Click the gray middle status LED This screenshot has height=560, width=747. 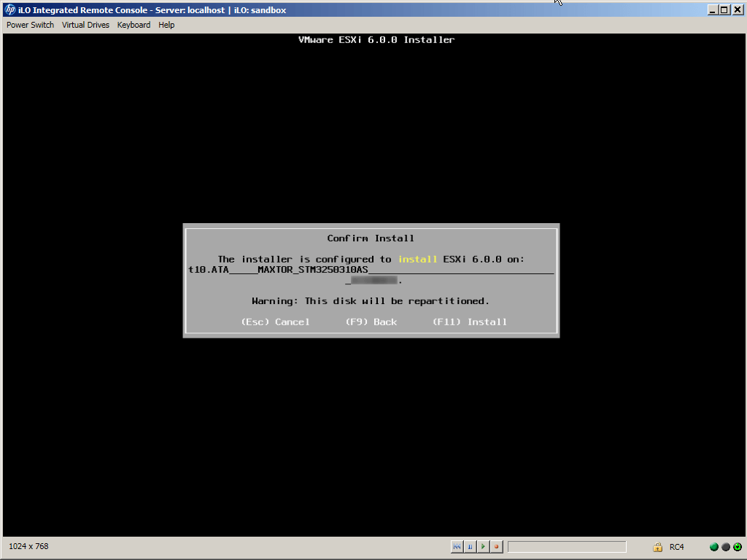(726, 547)
